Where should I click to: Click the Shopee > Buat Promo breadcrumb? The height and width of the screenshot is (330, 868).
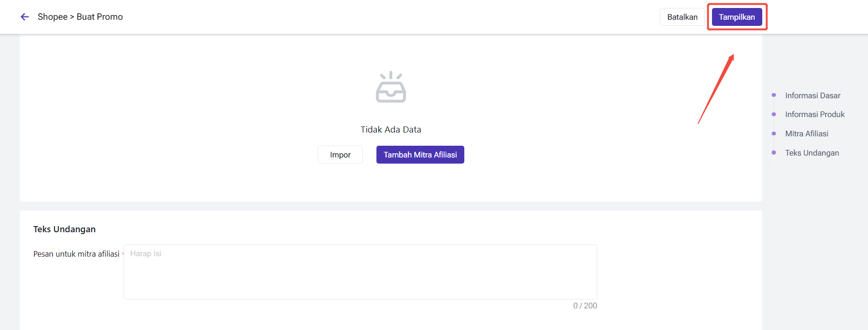pos(80,17)
